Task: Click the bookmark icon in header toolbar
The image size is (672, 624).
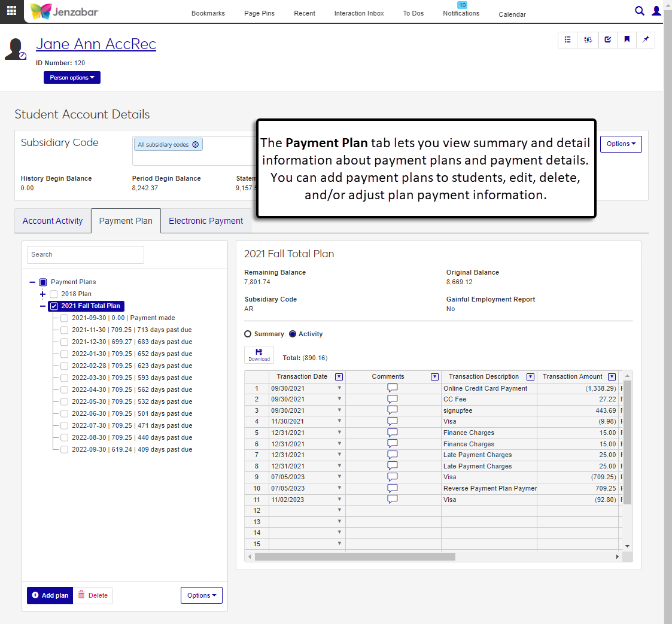Action: click(x=627, y=40)
